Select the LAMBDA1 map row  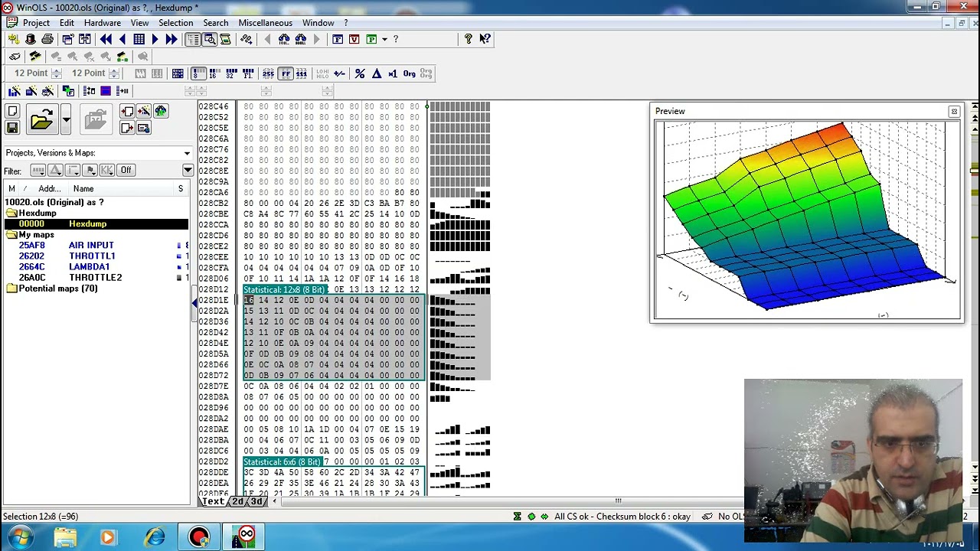tap(96, 267)
